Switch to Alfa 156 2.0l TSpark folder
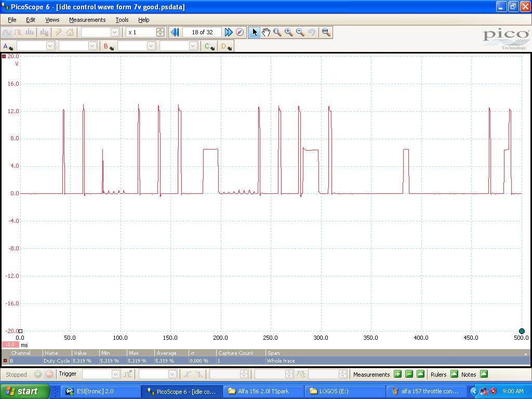Image resolution: width=532 pixels, height=399 pixels. click(263, 391)
